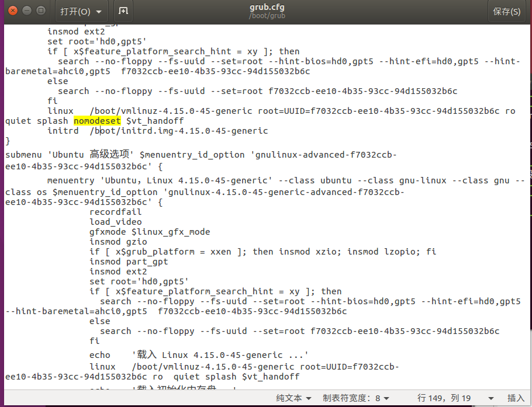
Task: Save the file with 保存(S)
Action: (x=506, y=11)
